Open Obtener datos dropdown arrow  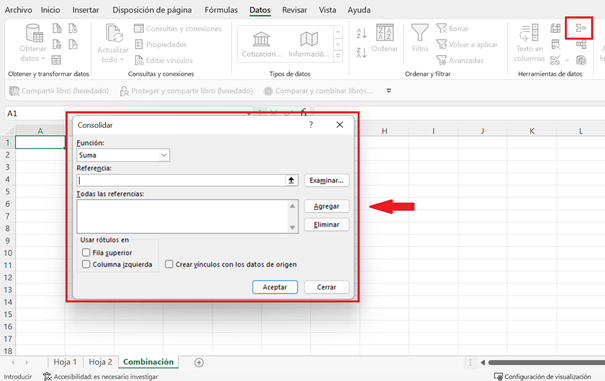click(x=43, y=59)
